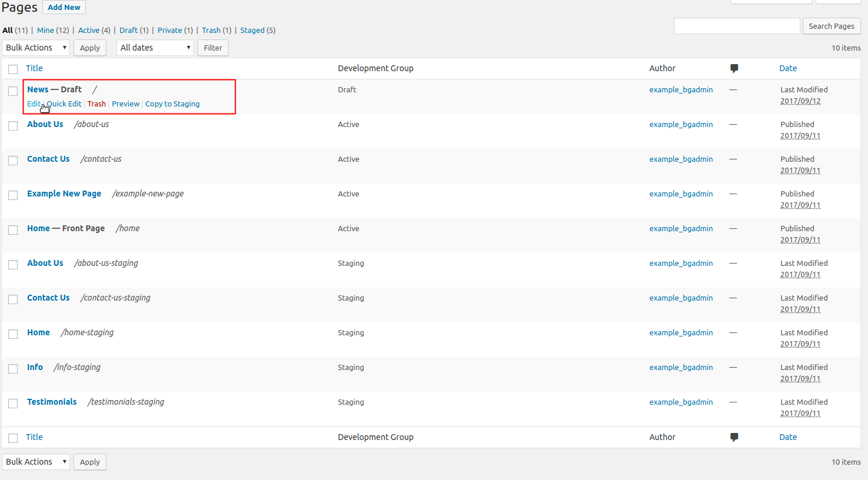Click the Filter button
868x480 pixels.
213,48
